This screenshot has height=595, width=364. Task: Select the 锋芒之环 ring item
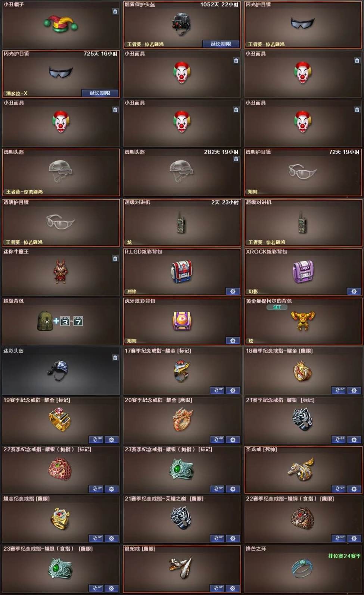coord(303,570)
